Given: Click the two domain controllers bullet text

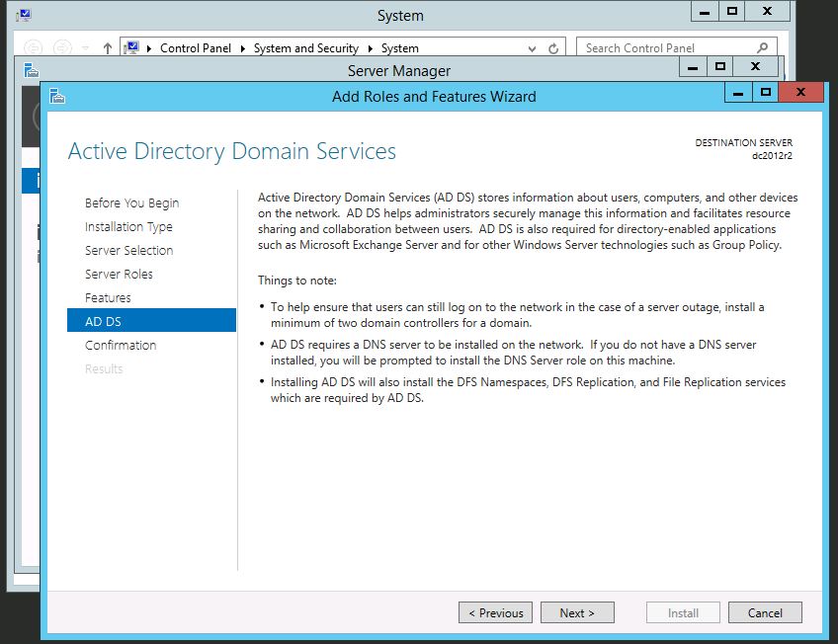Looking at the screenshot, I should pyautogui.click(x=518, y=315).
